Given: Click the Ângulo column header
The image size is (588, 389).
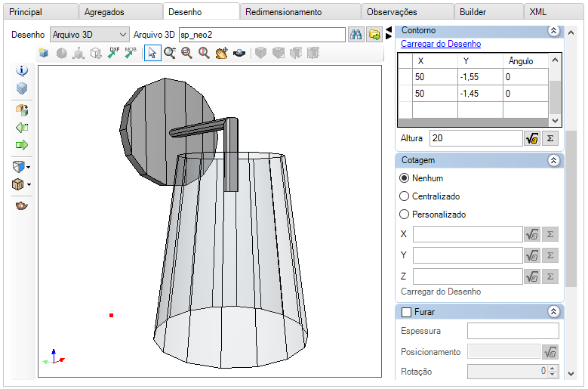Looking at the screenshot, I should 525,60.
